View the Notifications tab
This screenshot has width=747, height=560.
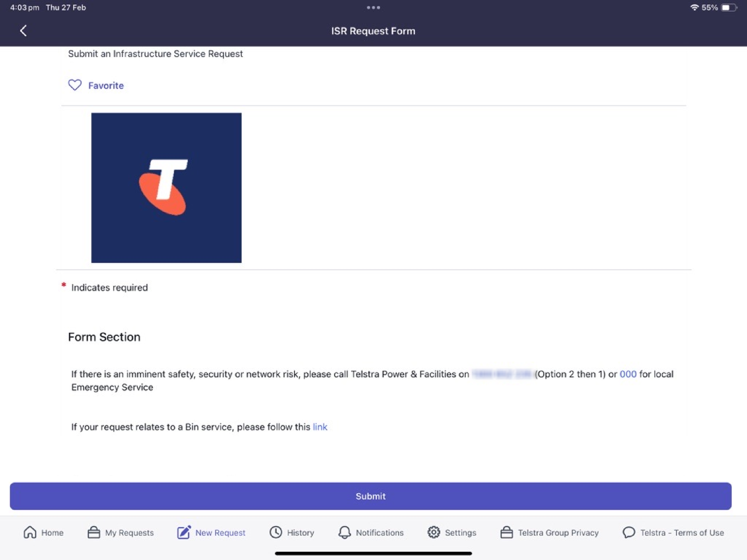click(371, 532)
